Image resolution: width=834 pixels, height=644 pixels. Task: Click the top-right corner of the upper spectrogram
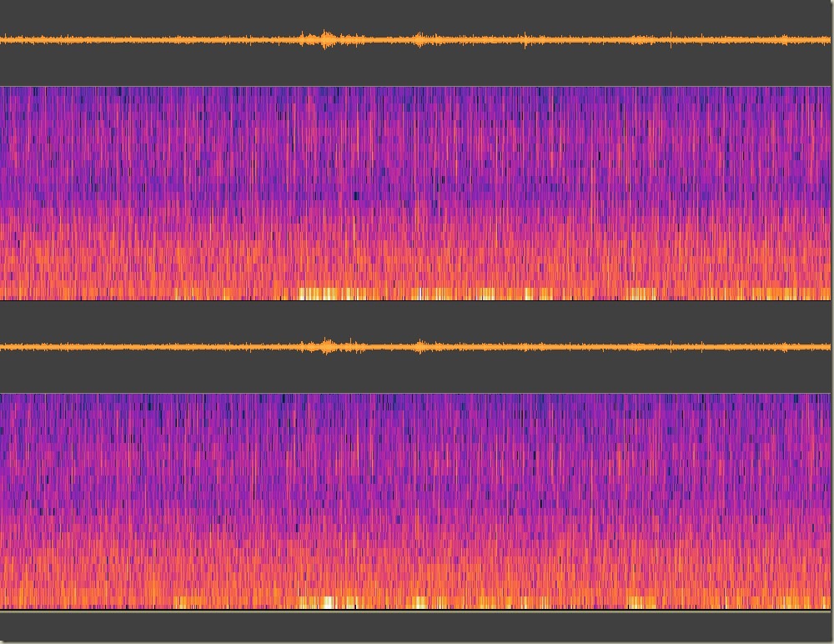pos(831,88)
